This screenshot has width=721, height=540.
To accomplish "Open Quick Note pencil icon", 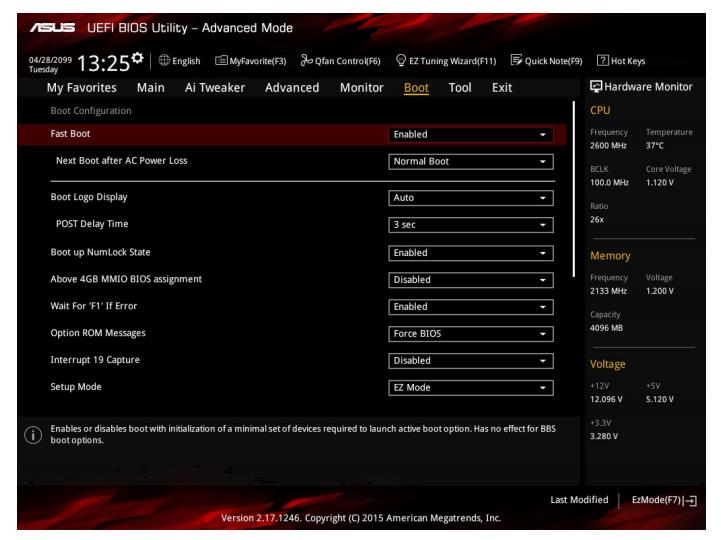I will pyautogui.click(x=516, y=60).
